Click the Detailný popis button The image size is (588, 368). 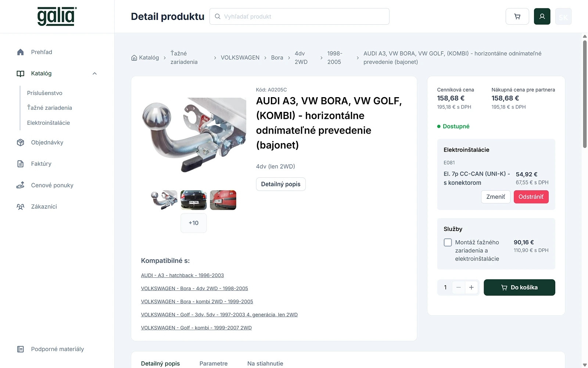(x=281, y=184)
